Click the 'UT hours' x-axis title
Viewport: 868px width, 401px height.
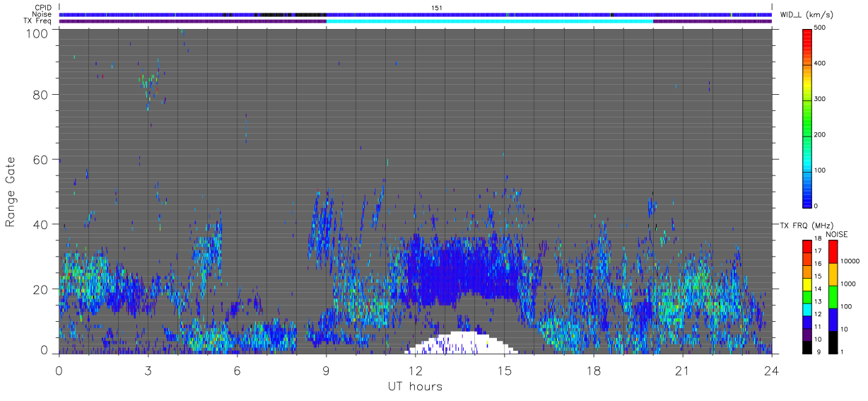click(414, 387)
